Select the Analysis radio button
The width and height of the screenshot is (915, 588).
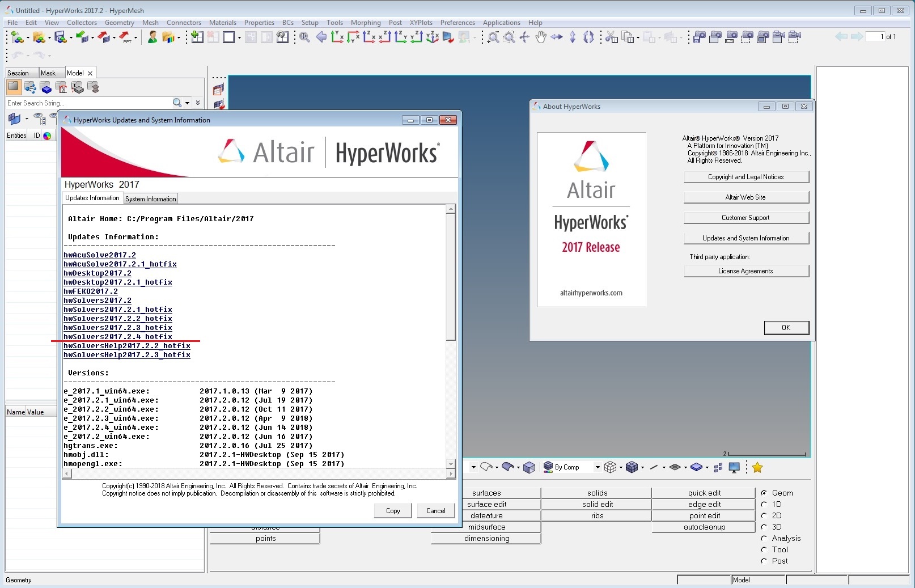764,539
